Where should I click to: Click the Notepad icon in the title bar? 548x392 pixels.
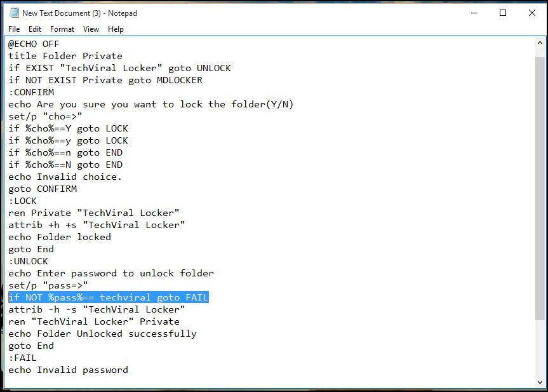(14, 13)
